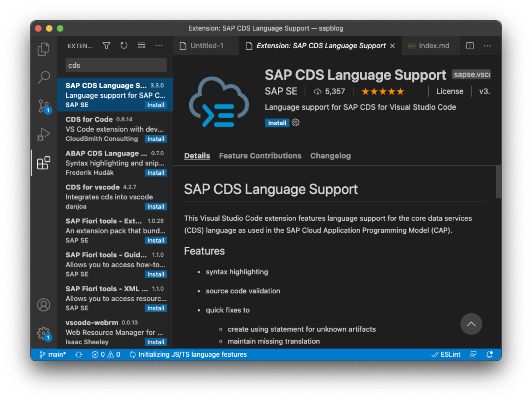This screenshot has height=401, width=532.
Task: Open the Details tab
Action: point(197,156)
